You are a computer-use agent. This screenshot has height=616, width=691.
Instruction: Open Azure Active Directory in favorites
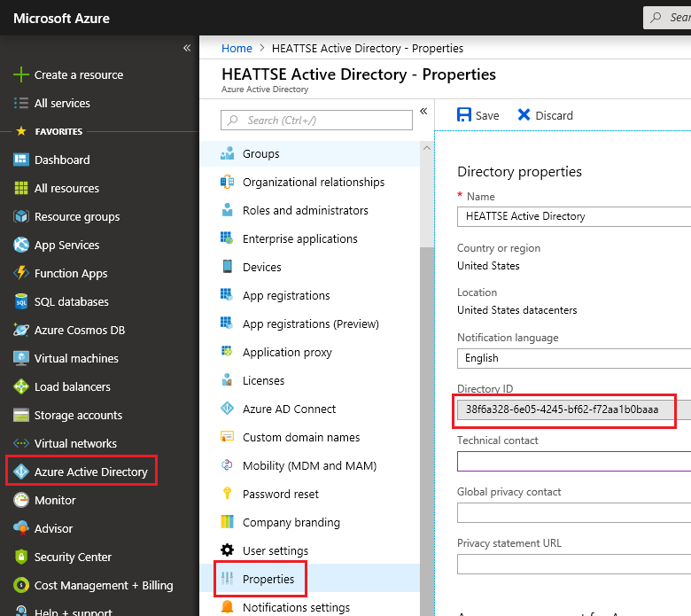(x=90, y=472)
